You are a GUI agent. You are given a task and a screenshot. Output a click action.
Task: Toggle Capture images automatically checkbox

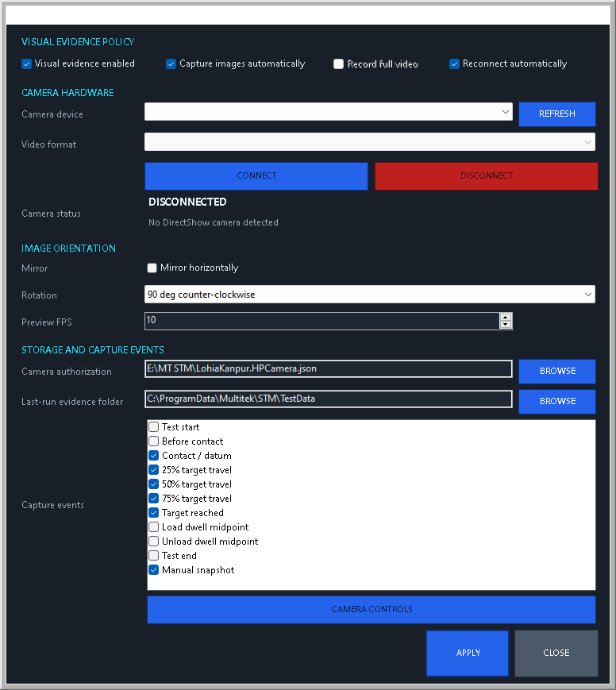[171, 64]
